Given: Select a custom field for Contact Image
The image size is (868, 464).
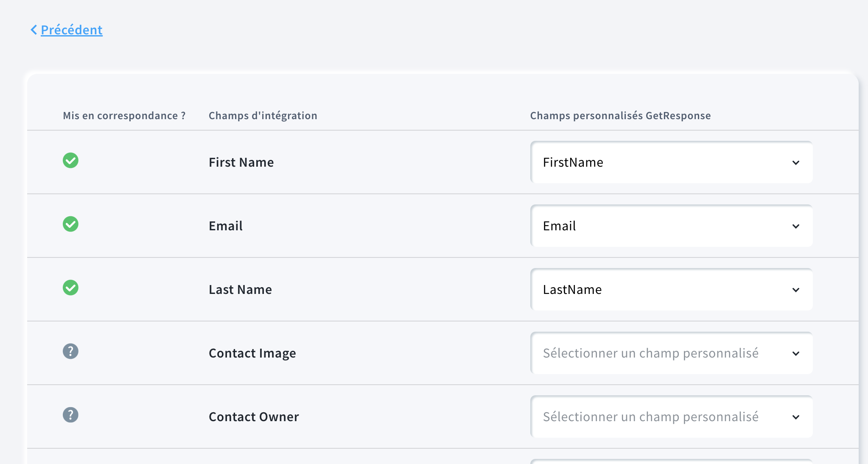Looking at the screenshot, I should coord(672,353).
